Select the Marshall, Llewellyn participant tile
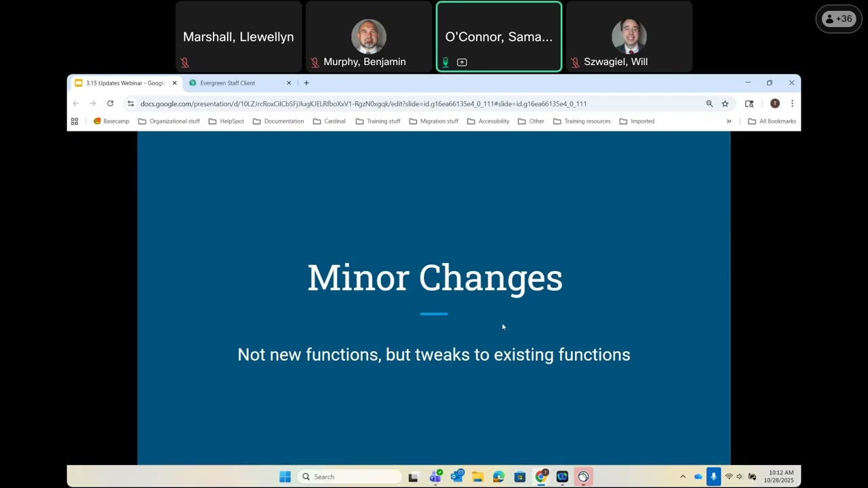The height and width of the screenshot is (488, 868). 239,37
